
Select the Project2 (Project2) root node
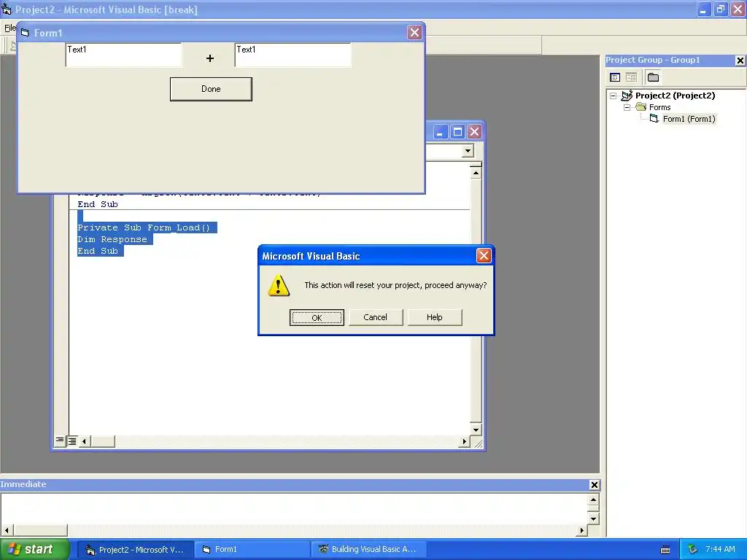pyautogui.click(x=675, y=96)
